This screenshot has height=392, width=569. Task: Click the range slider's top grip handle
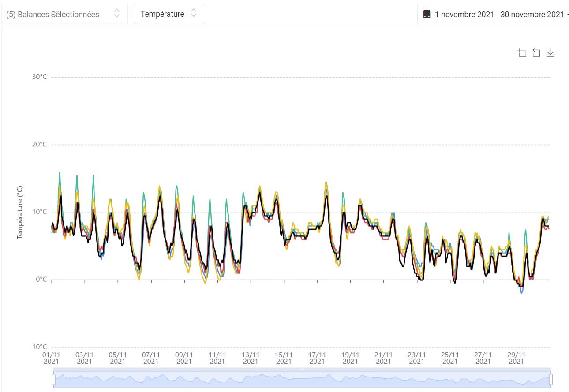(302, 370)
